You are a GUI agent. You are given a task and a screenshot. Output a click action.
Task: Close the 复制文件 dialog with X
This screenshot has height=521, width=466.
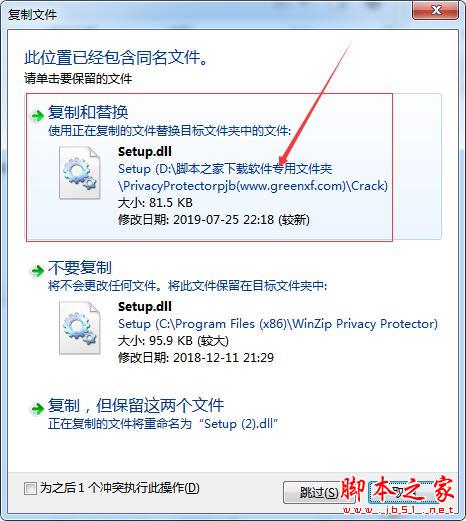[x=435, y=10]
